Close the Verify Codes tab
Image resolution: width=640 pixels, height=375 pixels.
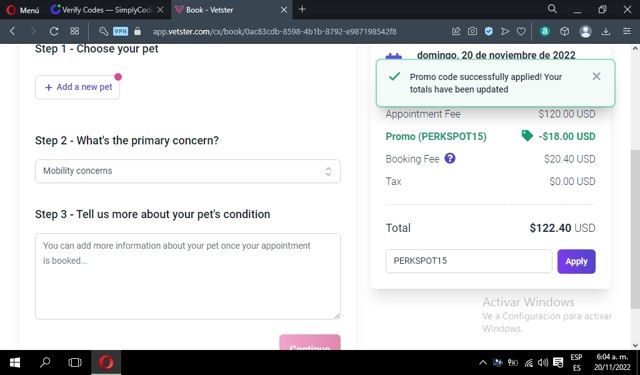(160, 10)
